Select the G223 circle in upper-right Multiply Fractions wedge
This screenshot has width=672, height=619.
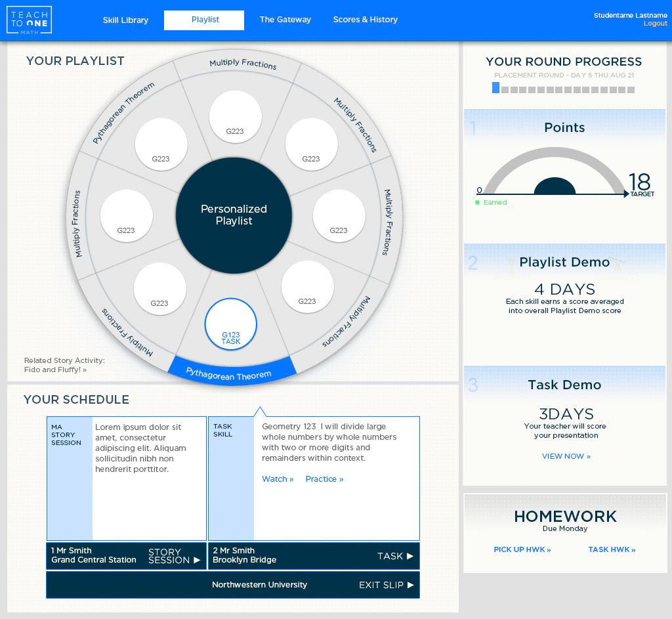(x=311, y=144)
